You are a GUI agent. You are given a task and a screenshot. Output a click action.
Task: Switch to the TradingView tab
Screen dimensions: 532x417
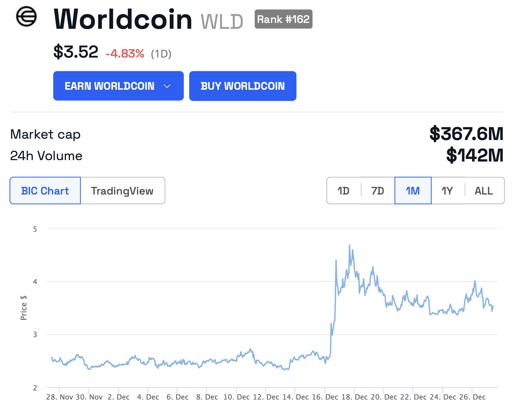[122, 191]
